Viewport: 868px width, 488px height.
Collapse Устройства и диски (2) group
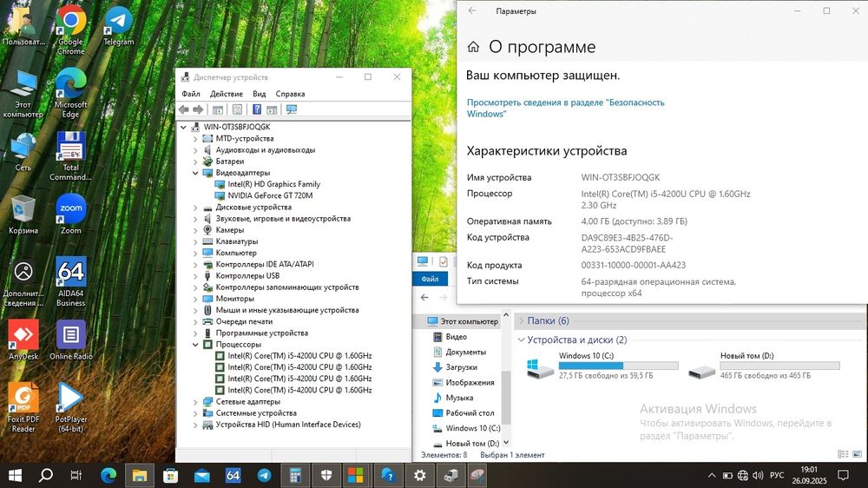(x=521, y=340)
